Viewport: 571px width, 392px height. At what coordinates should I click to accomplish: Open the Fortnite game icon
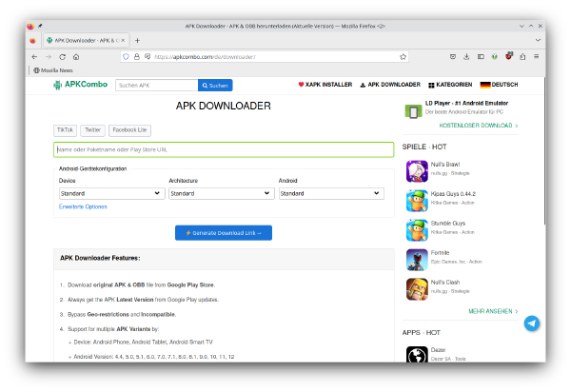coord(417,260)
